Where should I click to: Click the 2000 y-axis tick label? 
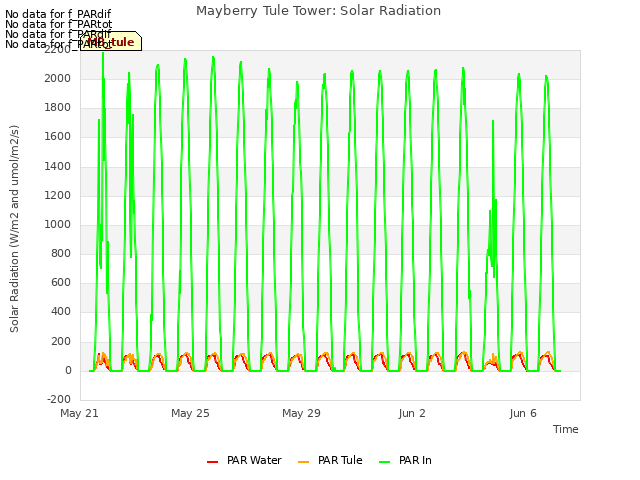click(x=58, y=78)
